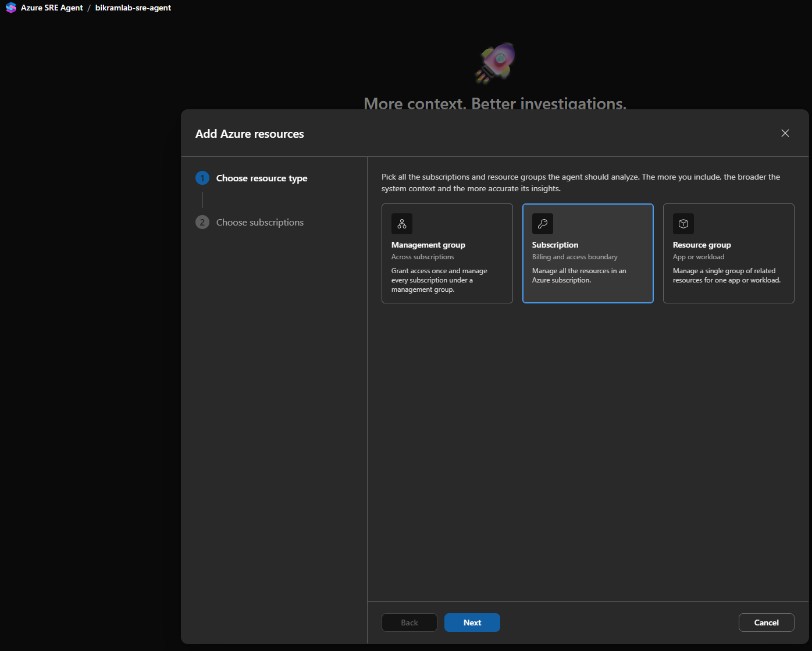
Task: Select the Subscription card title
Action: tap(555, 245)
